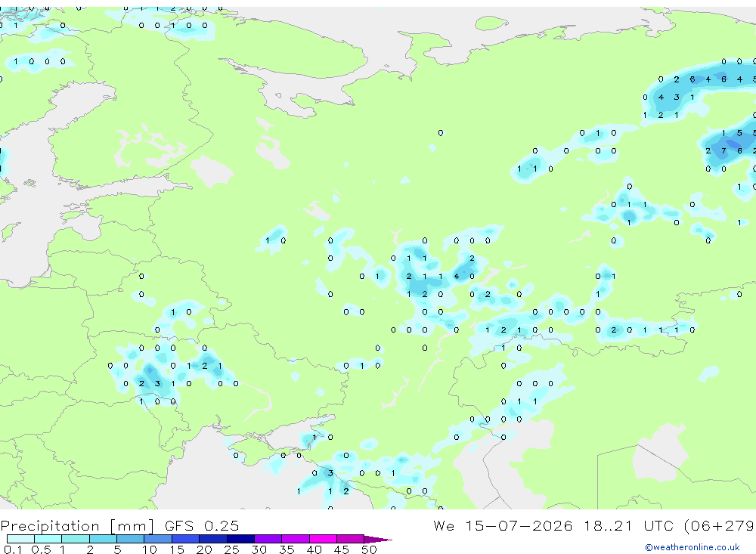Viewport: 756px width, 554px height.
Task: Click the '45' legend scale label
Action: click(x=342, y=549)
